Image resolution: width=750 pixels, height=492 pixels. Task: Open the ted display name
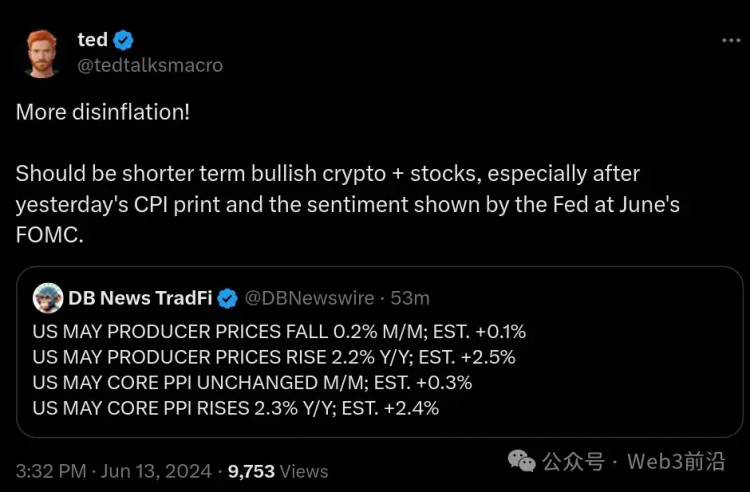tap(92, 40)
